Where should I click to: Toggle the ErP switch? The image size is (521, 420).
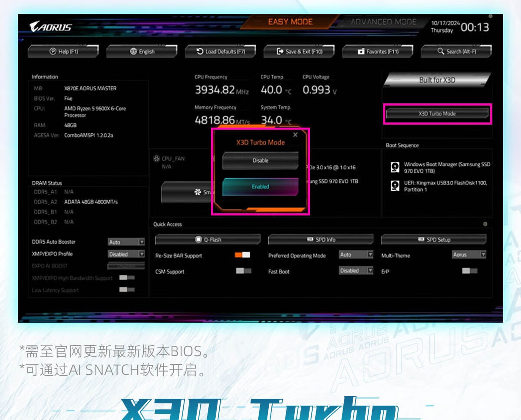point(469,271)
